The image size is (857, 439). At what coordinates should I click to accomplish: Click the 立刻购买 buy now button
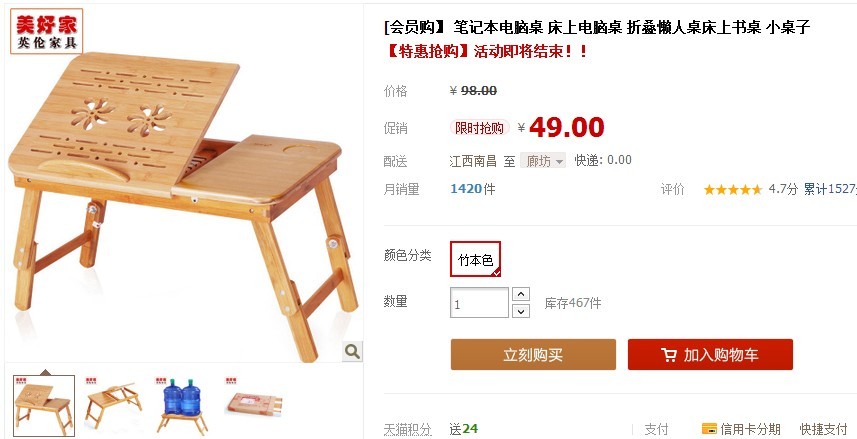[533, 354]
